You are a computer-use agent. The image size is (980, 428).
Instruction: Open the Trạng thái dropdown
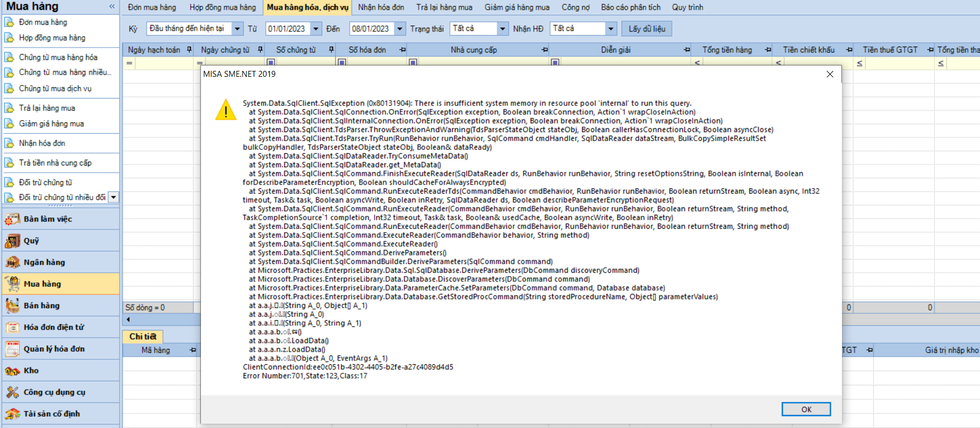coord(502,29)
